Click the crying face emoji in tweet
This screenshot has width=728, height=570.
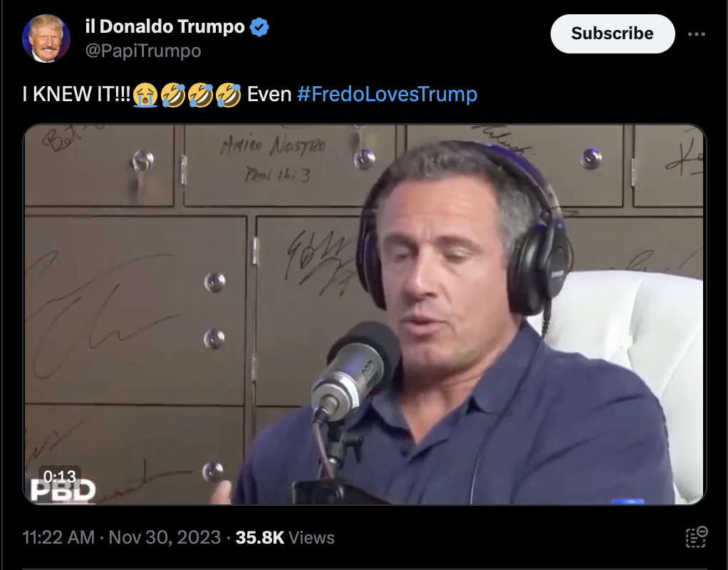pos(145,95)
